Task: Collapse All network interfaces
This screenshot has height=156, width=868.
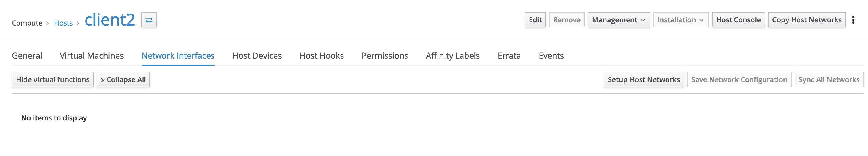Action: coord(123,80)
